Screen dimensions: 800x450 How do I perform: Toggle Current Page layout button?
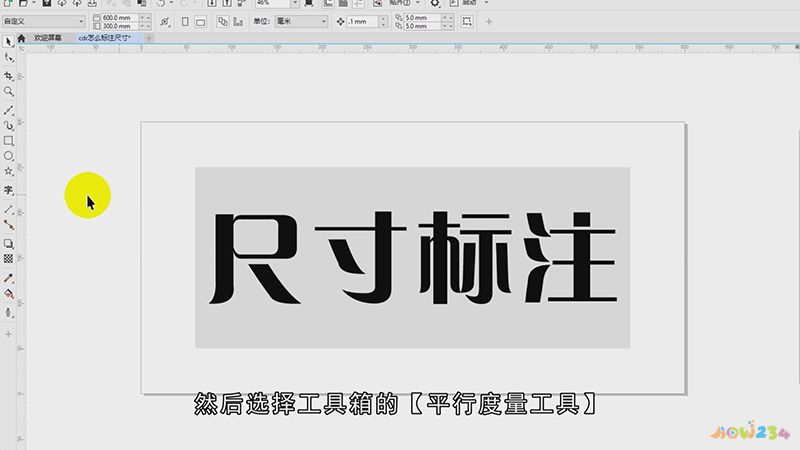tap(238, 21)
